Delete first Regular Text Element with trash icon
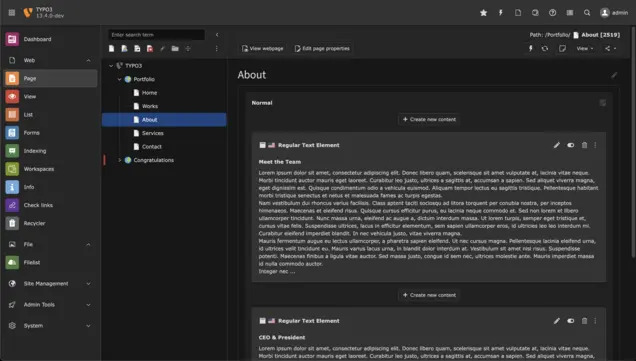Image resolution: width=636 pixels, height=361 pixels. point(584,145)
